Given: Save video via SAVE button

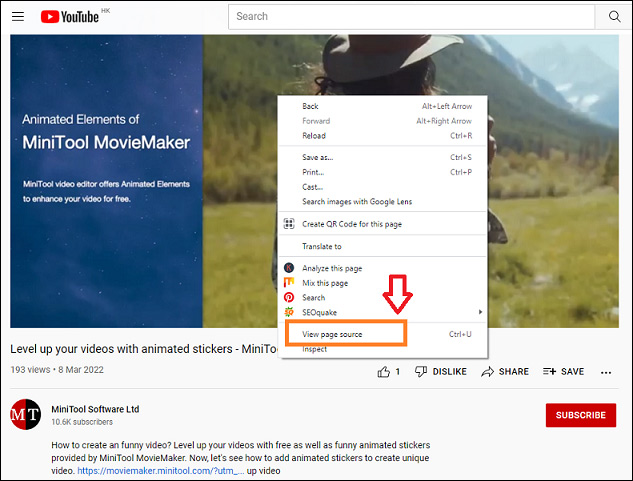Looking at the screenshot, I should click(564, 372).
